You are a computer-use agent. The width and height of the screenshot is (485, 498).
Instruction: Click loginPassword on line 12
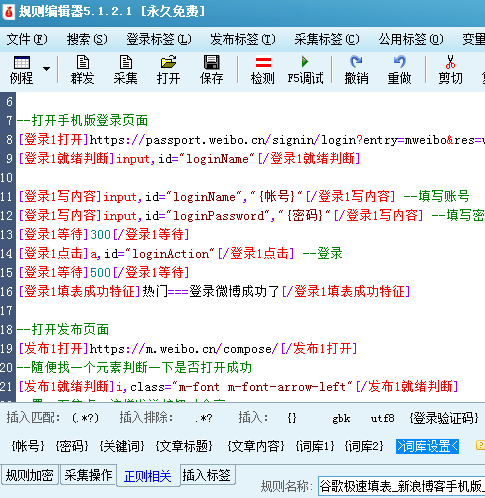click(x=218, y=216)
